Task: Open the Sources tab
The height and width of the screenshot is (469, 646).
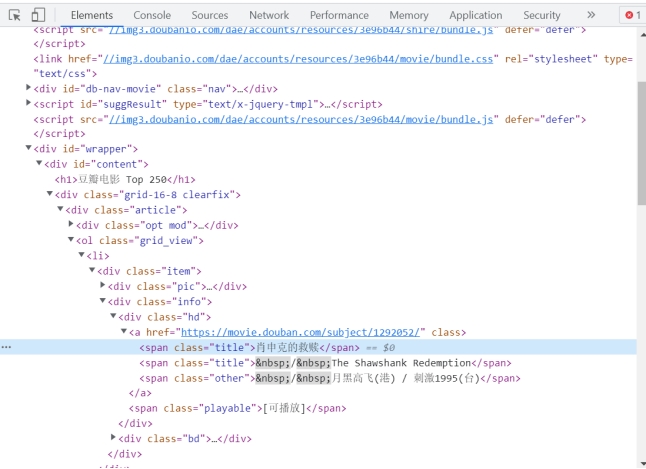Action: tap(209, 15)
